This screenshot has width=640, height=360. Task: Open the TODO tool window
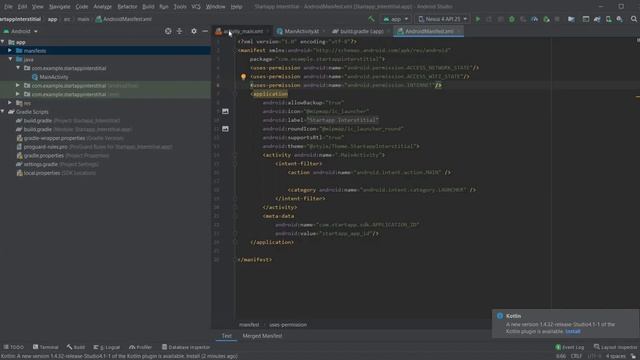[13, 347]
